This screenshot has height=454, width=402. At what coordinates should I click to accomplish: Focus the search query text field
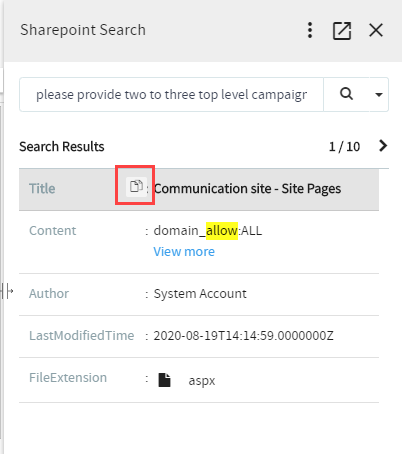[172, 95]
